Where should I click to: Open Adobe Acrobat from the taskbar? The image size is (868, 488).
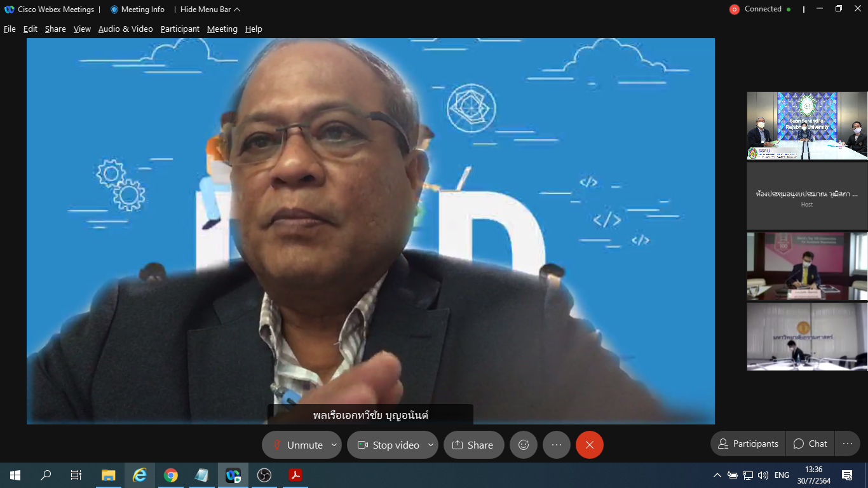click(x=295, y=475)
